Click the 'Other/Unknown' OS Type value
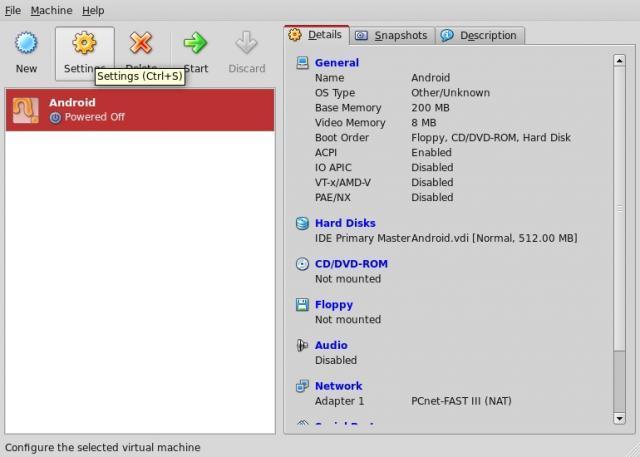The image size is (640, 457). [450, 93]
